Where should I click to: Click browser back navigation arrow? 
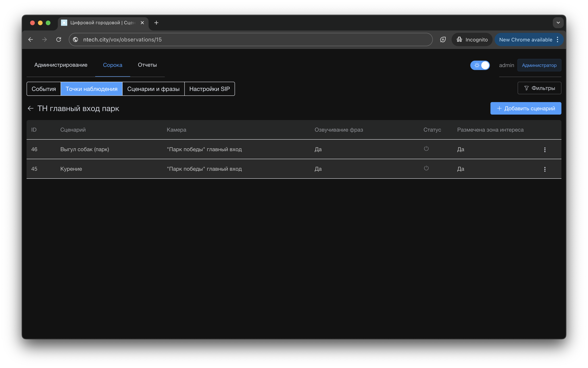point(30,39)
